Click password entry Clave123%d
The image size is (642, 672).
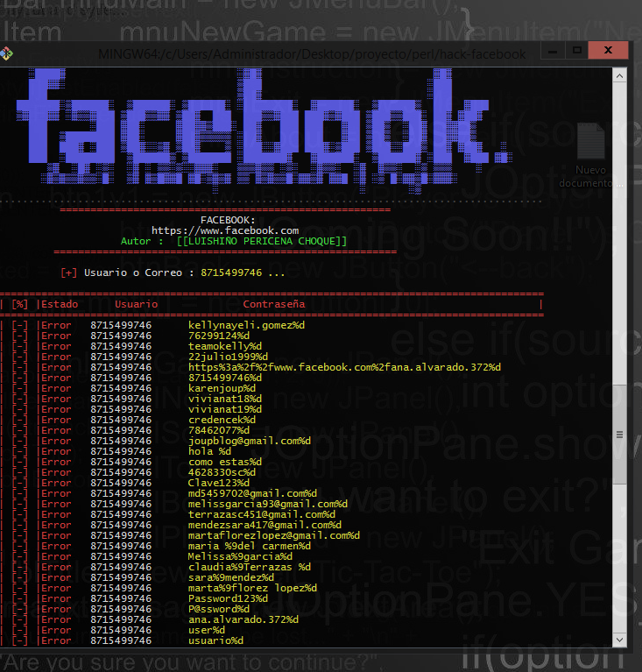click(219, 483)
